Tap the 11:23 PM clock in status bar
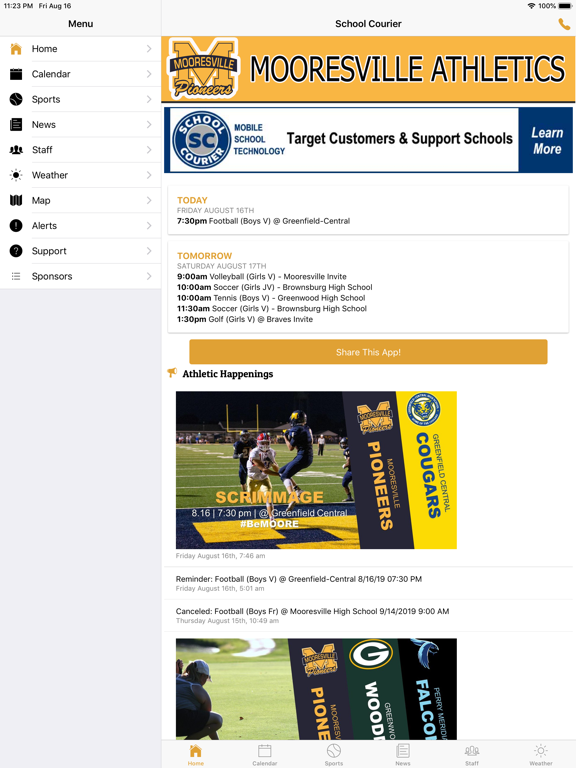 click(x=19, y=6)
